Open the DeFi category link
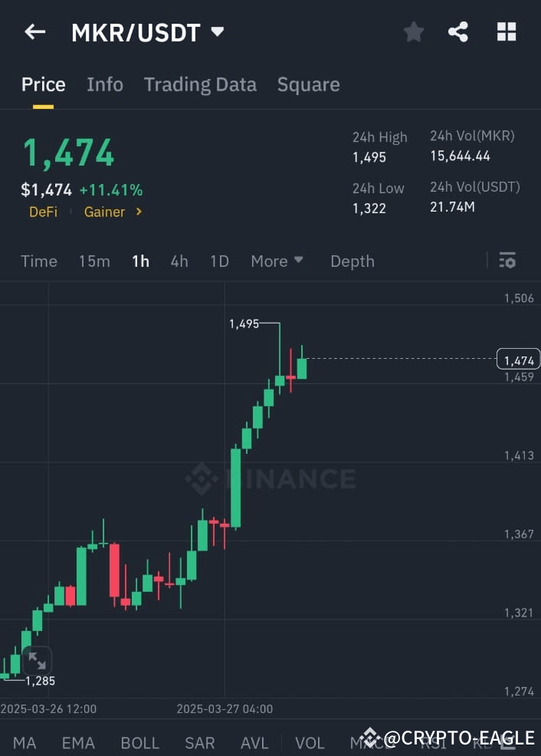Screen dimensions: 541x756 coord(43,212)
